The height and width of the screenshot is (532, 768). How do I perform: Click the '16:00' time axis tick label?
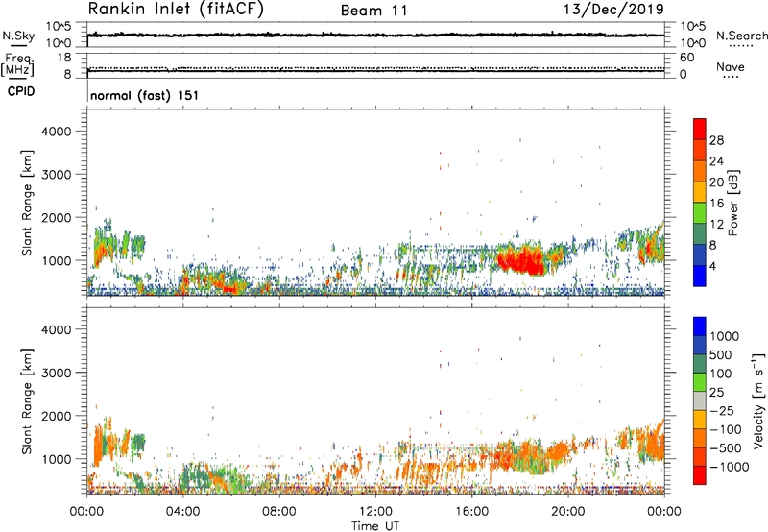471,512
